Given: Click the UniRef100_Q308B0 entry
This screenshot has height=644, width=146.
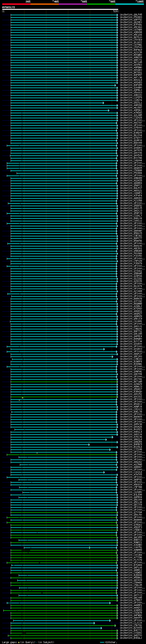Looking at the screenshot, I should 131,87.
